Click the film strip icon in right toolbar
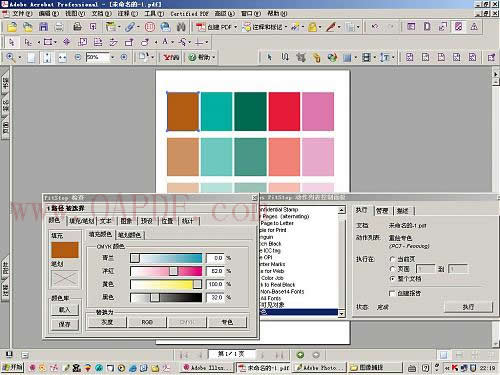This screenshot has height=375, width=500. click(366, 57)
